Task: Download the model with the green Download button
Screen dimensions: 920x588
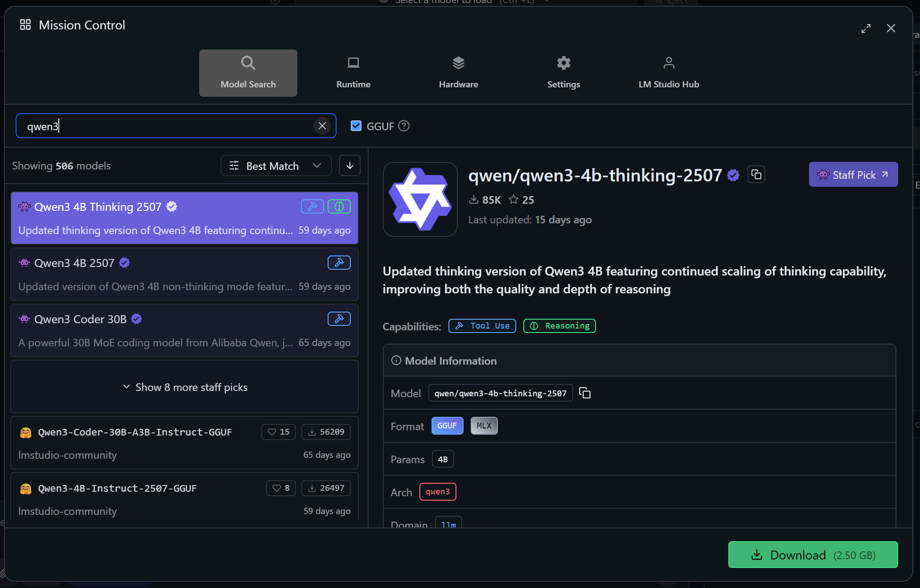Action: tap(812, 555)
